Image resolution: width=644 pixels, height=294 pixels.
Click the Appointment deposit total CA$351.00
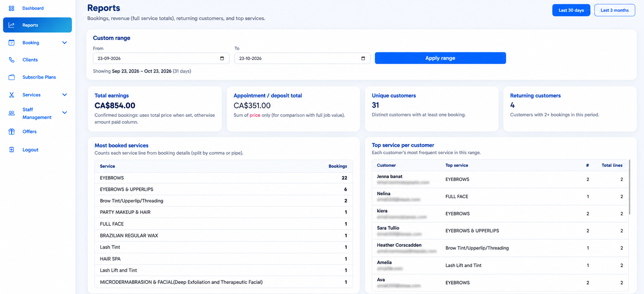point(252,106)
